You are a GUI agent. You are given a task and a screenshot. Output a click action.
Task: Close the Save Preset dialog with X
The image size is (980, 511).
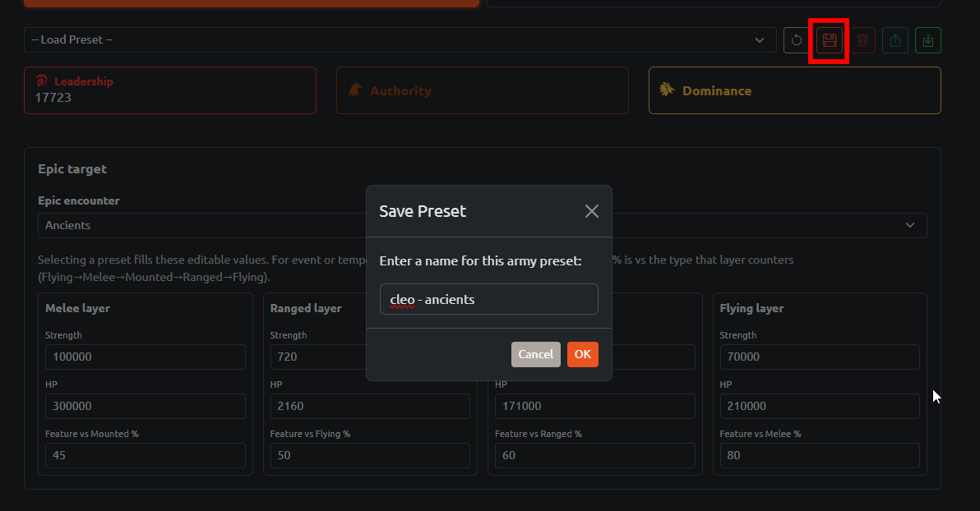[592, 211]
